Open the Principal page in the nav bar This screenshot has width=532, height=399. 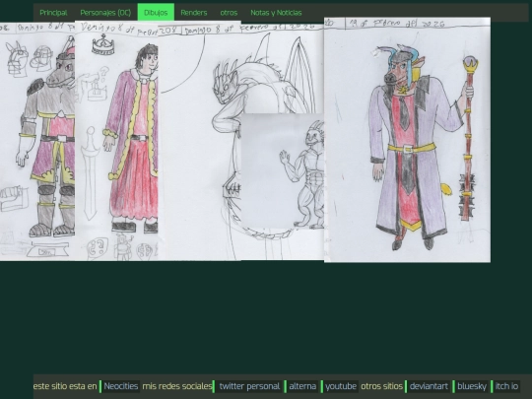click(x=53, y=13)
